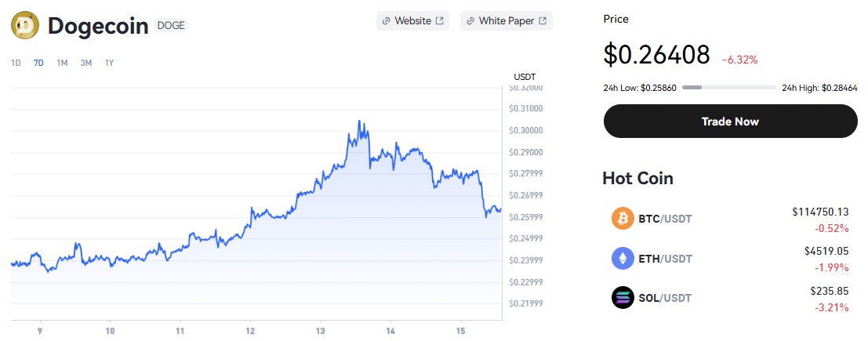
Task: Click the Solana coin icon
Action: click(623, 297)
